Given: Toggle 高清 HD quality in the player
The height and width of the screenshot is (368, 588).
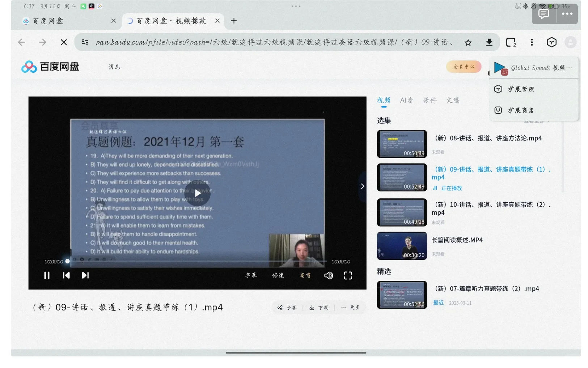Looking at the screenshot, I should pyautogui.click(x=305, y=275).
